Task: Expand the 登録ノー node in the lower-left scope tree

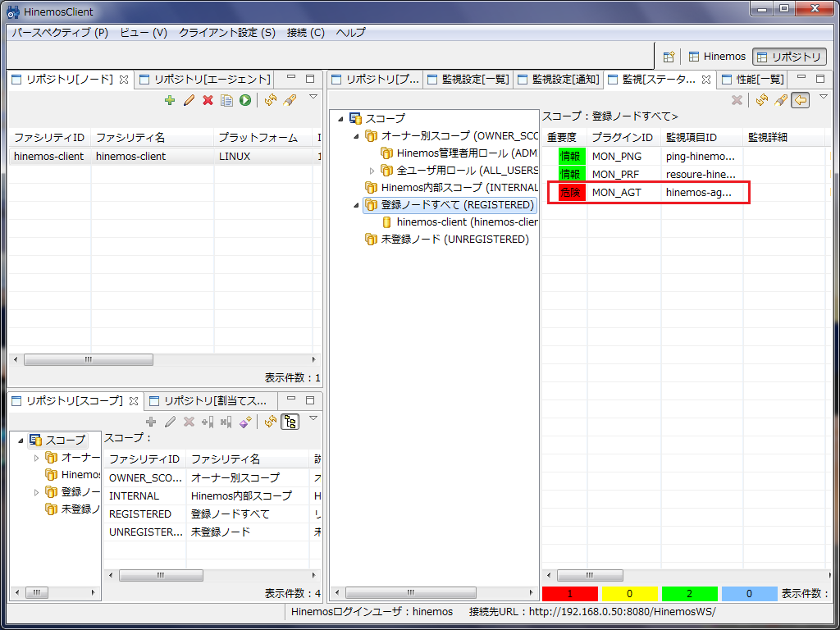Action: coord(36,492)
